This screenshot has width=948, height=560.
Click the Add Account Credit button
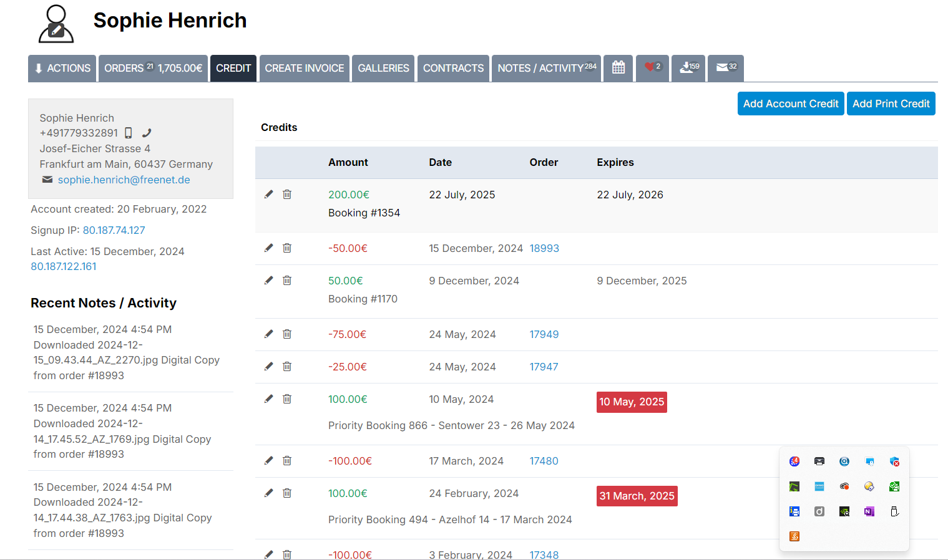coord(791,104)
